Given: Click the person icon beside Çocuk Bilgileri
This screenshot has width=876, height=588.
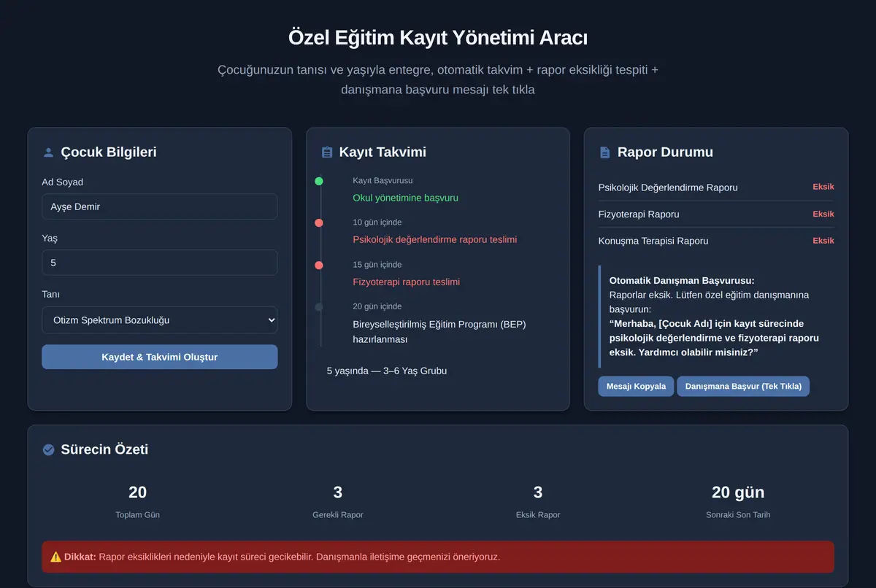Looking at the screenshot, I should click(49, 152).
